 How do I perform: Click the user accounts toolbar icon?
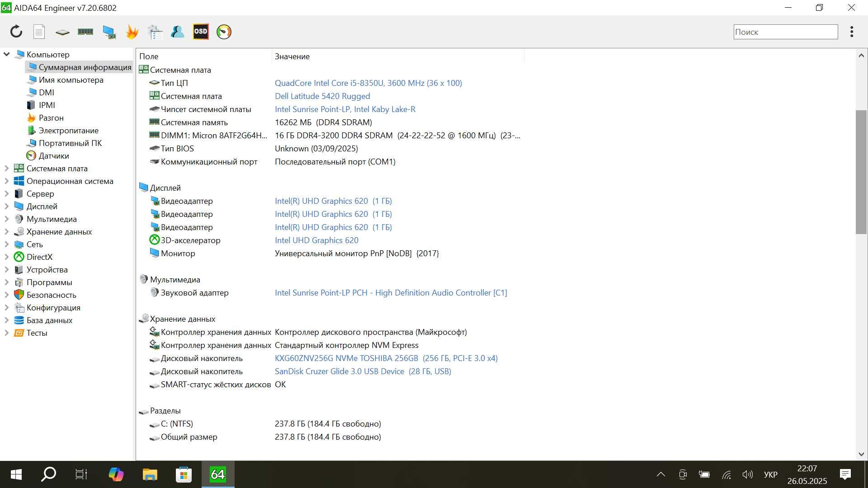tap(177, 32)
